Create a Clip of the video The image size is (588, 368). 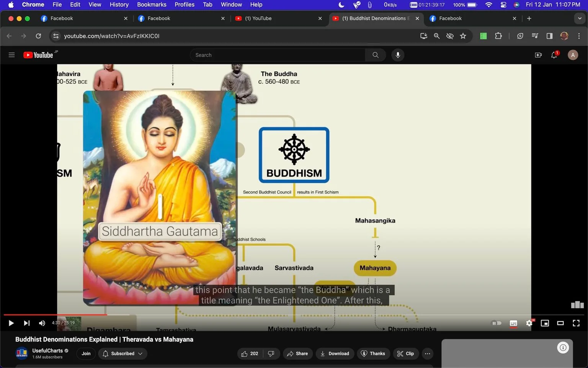pyautogui.click(x=405, y=353)
